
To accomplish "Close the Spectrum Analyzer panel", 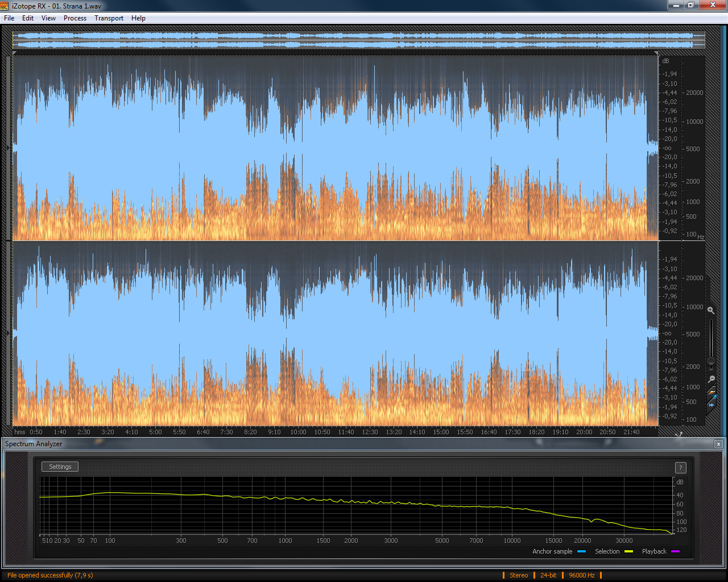I will click(718, 444).
